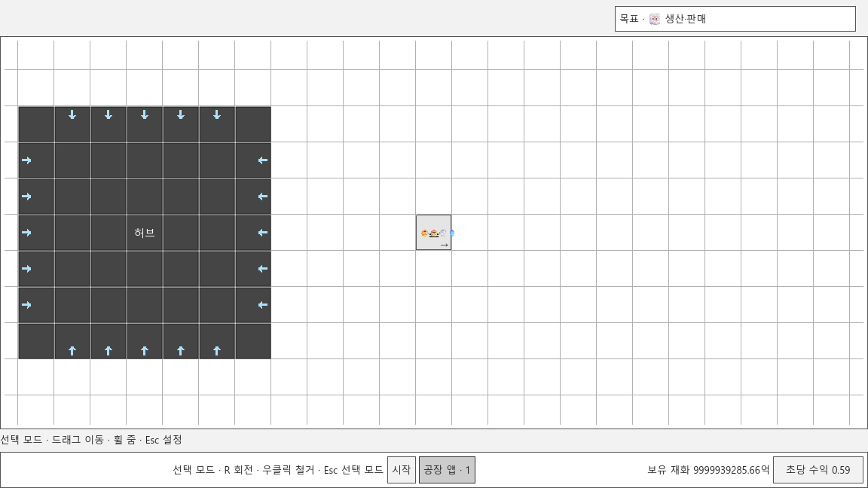Click the fourth down arrow from the left on the hub's top edge
The width and height of the screenshot is (868, 488).
click(x=181, y=115)
